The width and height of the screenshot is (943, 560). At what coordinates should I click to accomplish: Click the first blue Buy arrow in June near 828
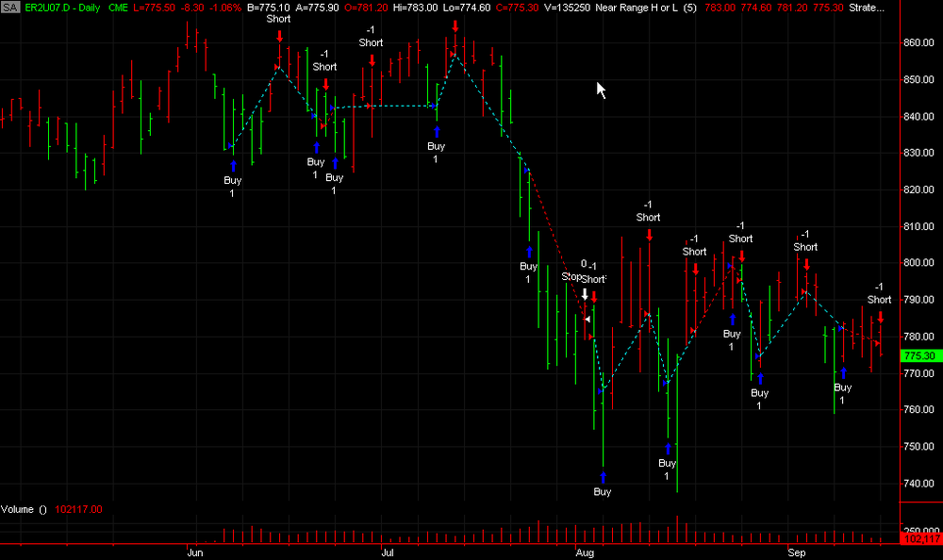pyautogui.click(x=233, y=165)
